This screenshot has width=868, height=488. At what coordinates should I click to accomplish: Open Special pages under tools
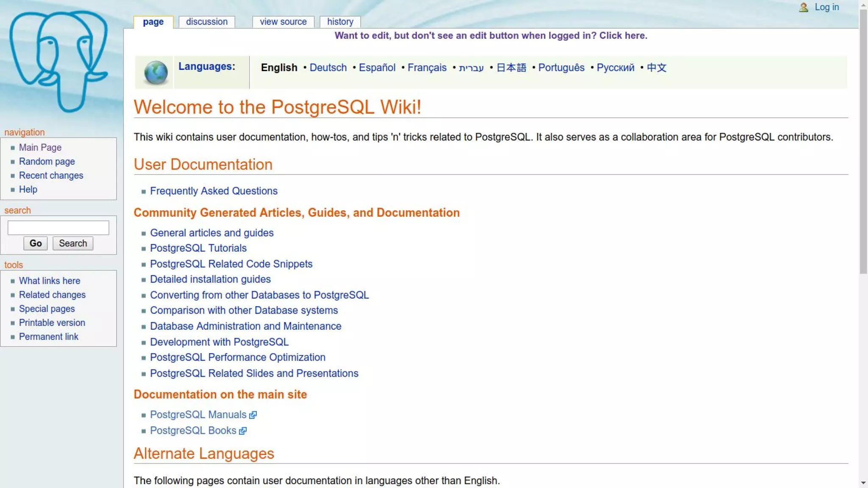(x=47, y=309)
